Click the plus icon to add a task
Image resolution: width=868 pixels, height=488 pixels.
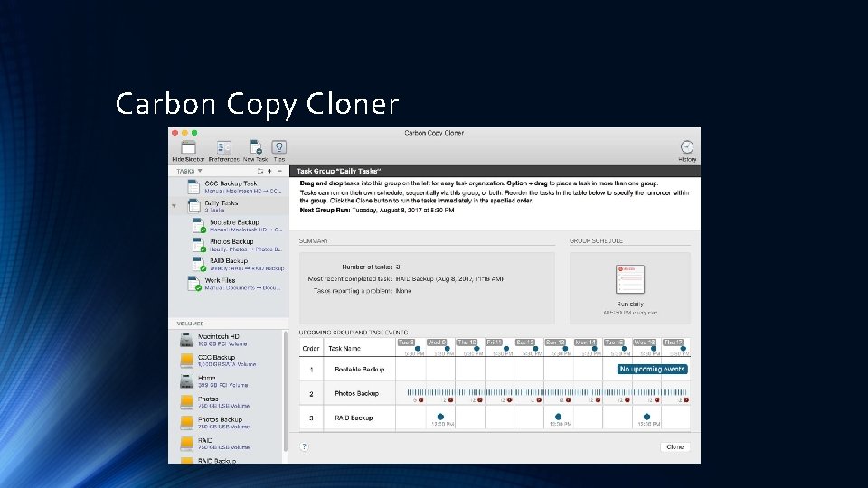[x=269, y=171]
